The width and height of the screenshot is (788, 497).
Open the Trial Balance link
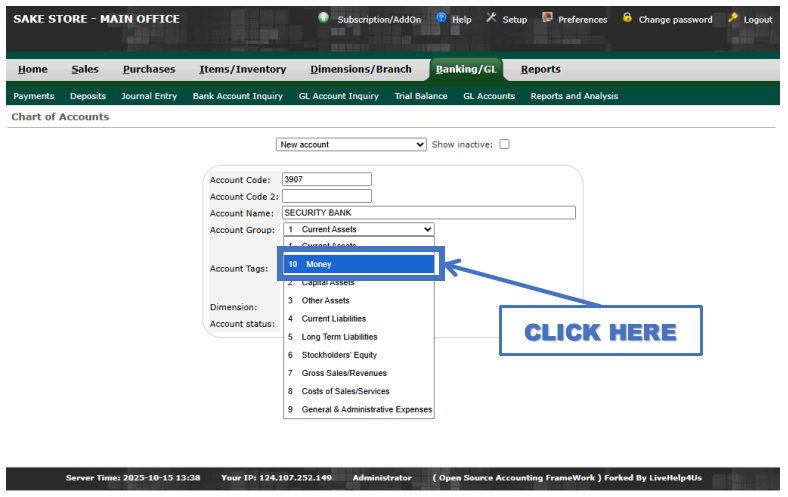[421, 96]
